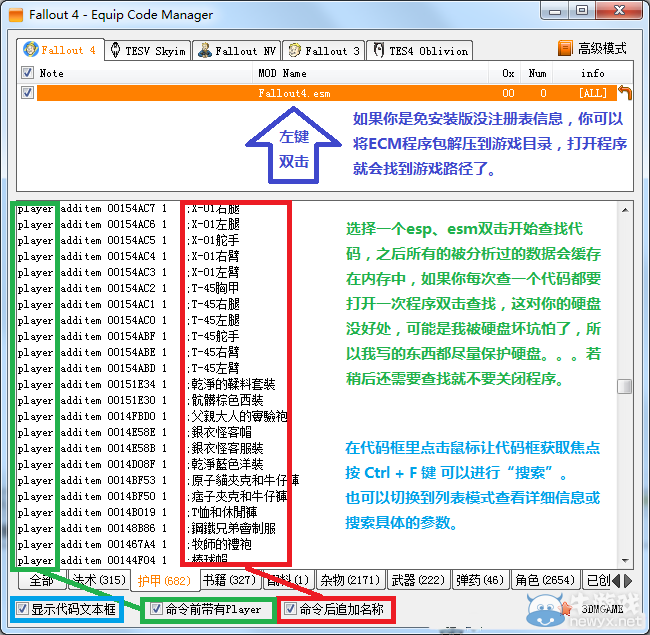Click the code line for 001467A4 牧師的禮袍
Viewport: 650px width, 635px height.
[x=135, y=544]
